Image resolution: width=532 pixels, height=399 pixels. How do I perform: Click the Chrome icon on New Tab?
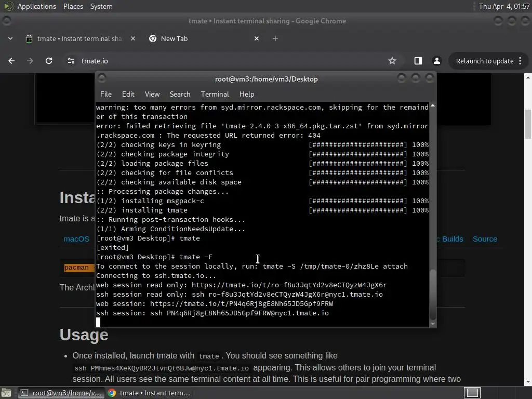(x=153, y=38)
